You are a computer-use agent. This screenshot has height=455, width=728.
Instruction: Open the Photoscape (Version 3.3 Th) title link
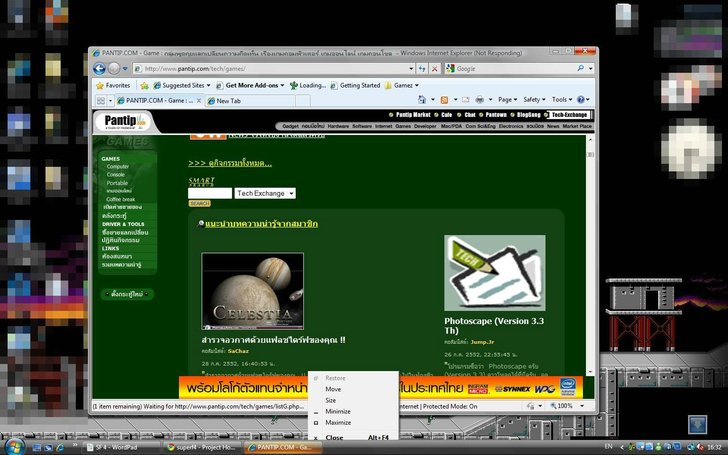[494, 325]
